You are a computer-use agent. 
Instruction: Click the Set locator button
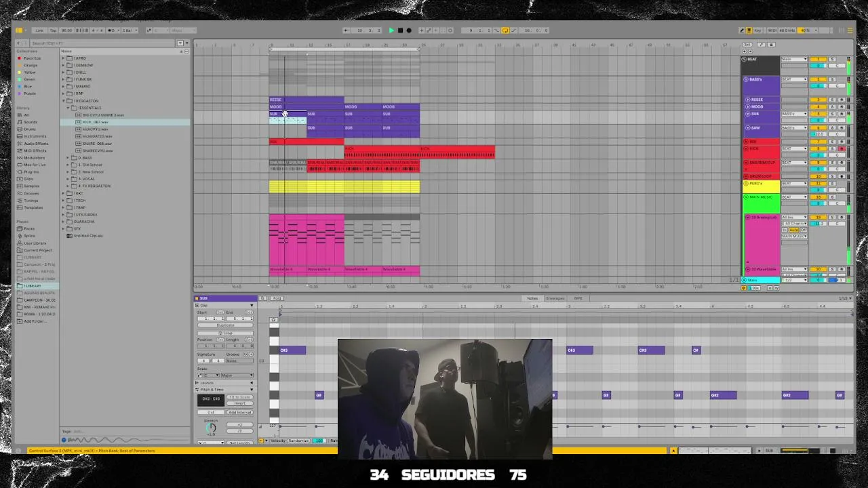tap(748, 45)
